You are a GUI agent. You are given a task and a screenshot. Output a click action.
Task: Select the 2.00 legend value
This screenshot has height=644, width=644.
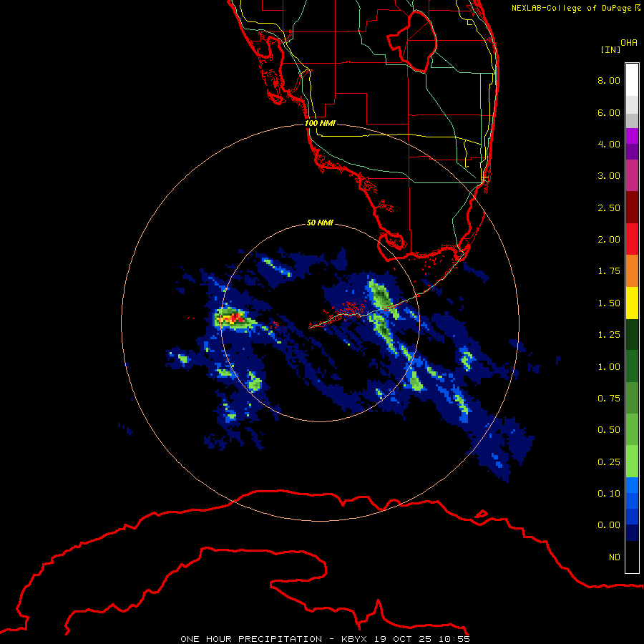point(609,240)
